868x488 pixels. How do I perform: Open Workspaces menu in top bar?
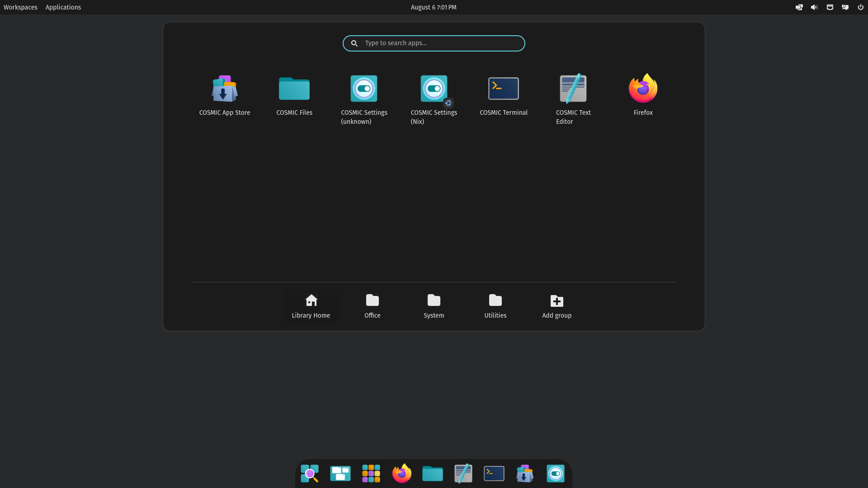[20, 7]
